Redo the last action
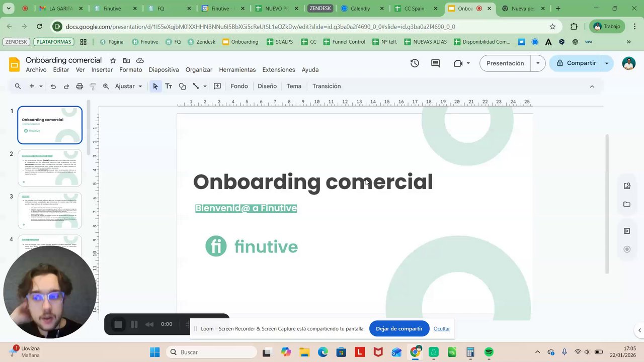This screenshot has height=362, width=644. coord(66,86)
